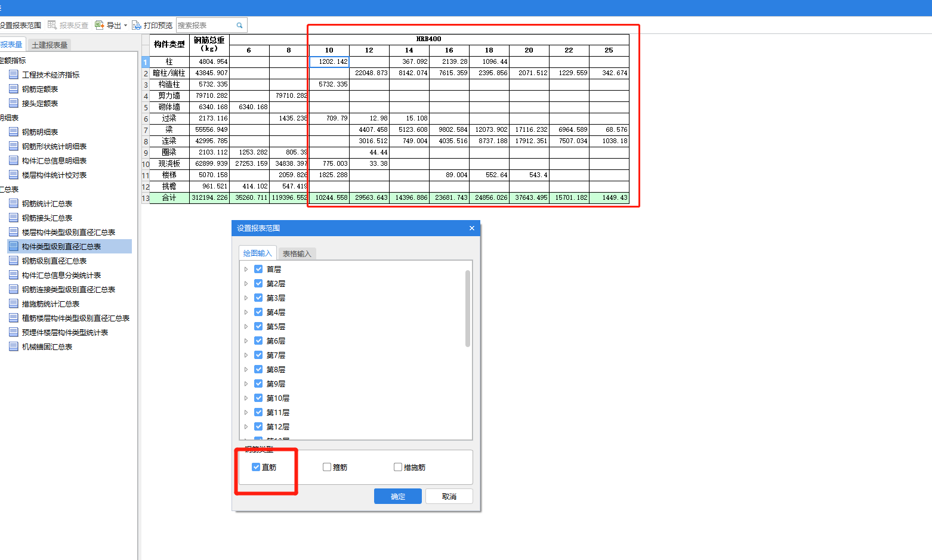Click the 报表反查 toolbar icon

tap(52, 25)
